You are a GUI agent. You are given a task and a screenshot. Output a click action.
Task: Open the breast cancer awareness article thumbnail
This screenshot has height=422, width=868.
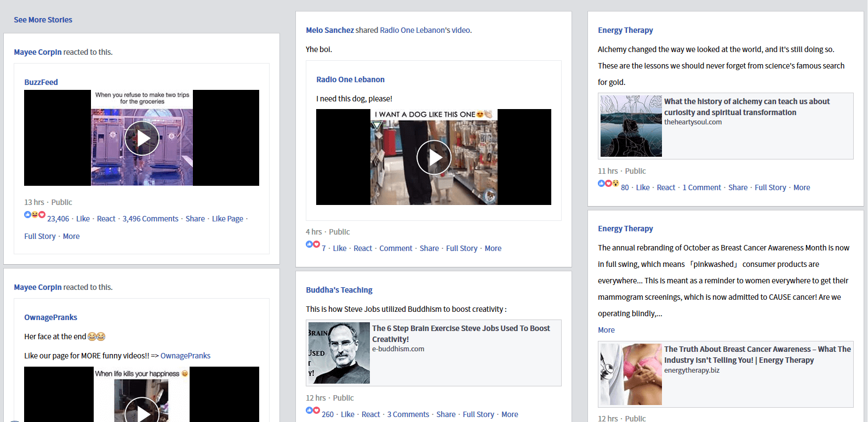pos(631,374)
